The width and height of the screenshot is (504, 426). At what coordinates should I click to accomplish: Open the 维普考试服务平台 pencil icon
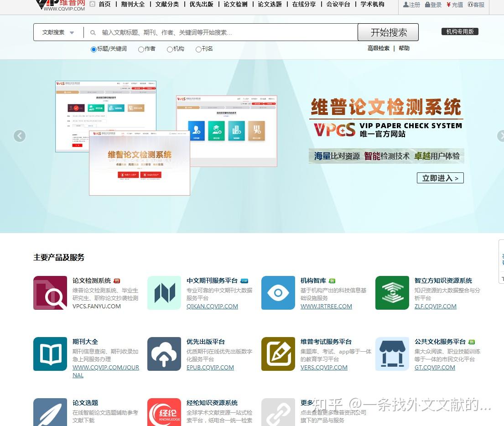278,354
